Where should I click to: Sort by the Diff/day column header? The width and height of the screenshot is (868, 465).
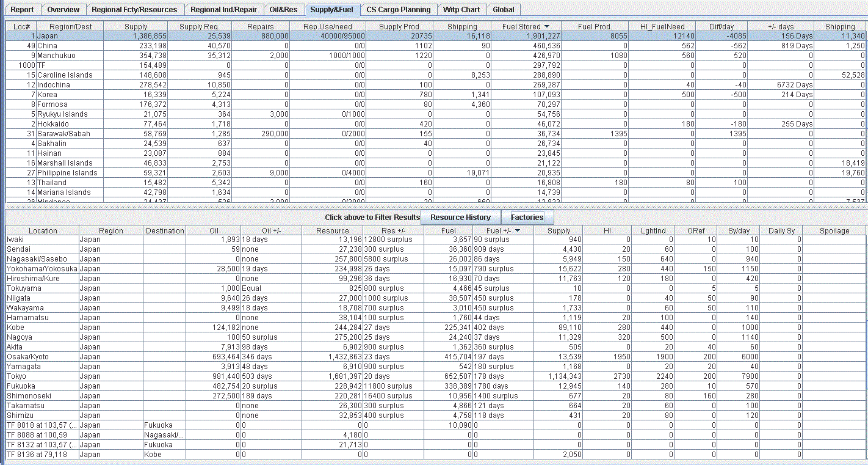tap(722, 27)
